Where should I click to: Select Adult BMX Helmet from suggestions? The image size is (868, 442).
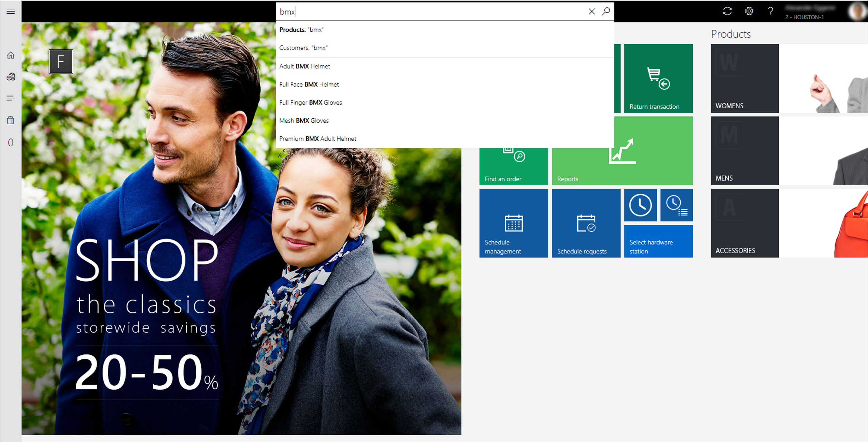tap(305, 66)
